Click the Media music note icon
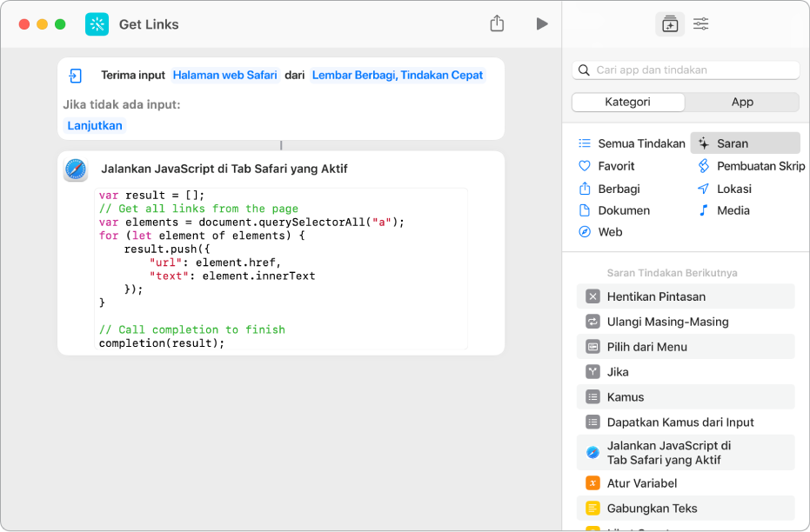 coord(703,210)
